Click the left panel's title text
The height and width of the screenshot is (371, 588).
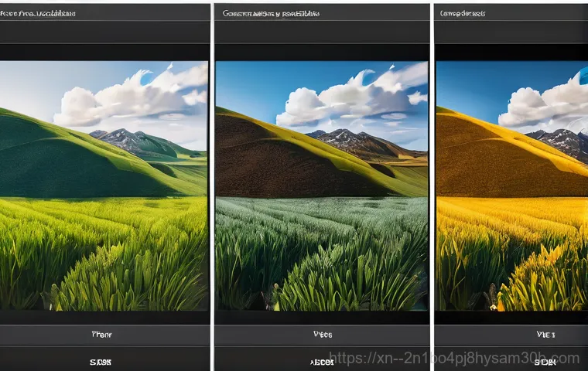38,14
